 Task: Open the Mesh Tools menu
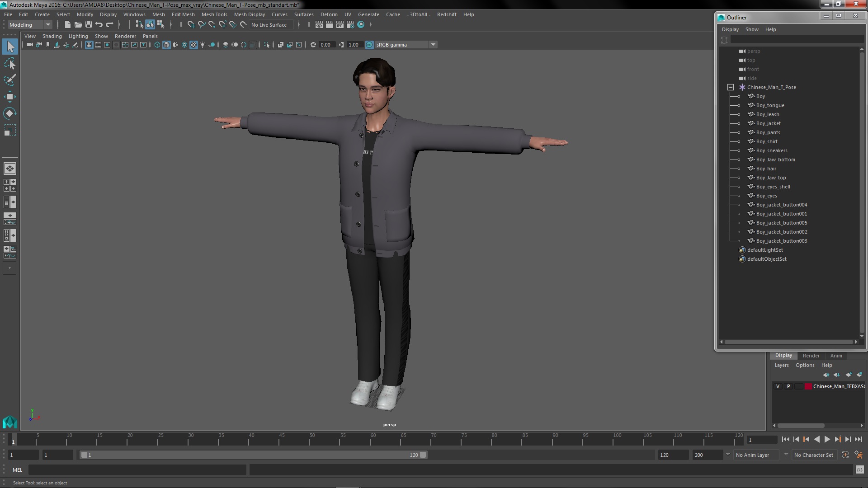(x=214, y=14)
